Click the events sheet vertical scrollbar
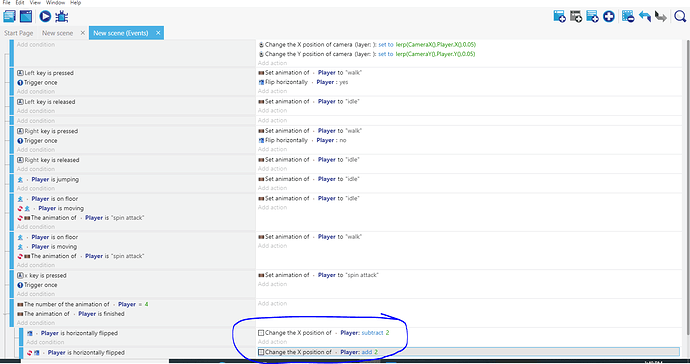This screenshot has height=364, width=690. (687, 187)
